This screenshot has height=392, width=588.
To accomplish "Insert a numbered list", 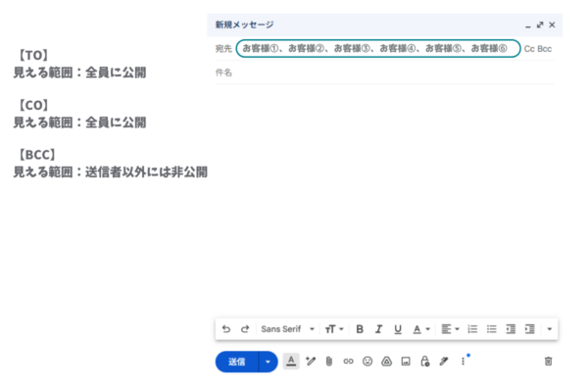I will (472, 329).
